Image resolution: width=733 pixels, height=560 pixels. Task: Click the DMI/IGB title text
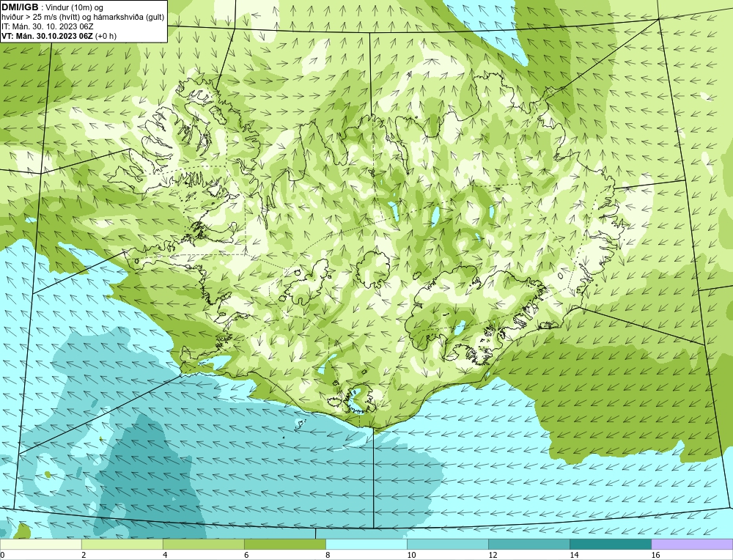point(20,7)
